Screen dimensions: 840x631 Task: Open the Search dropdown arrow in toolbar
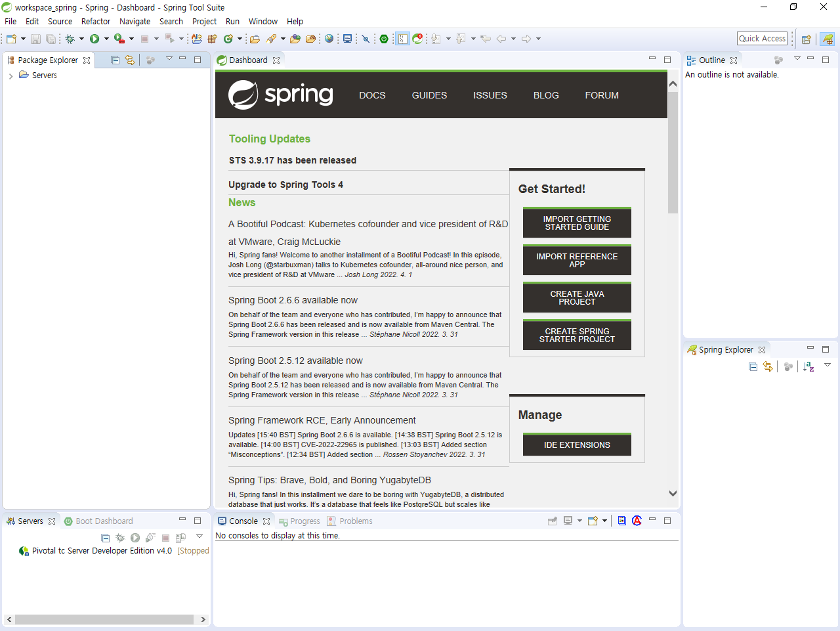[283, 39]
